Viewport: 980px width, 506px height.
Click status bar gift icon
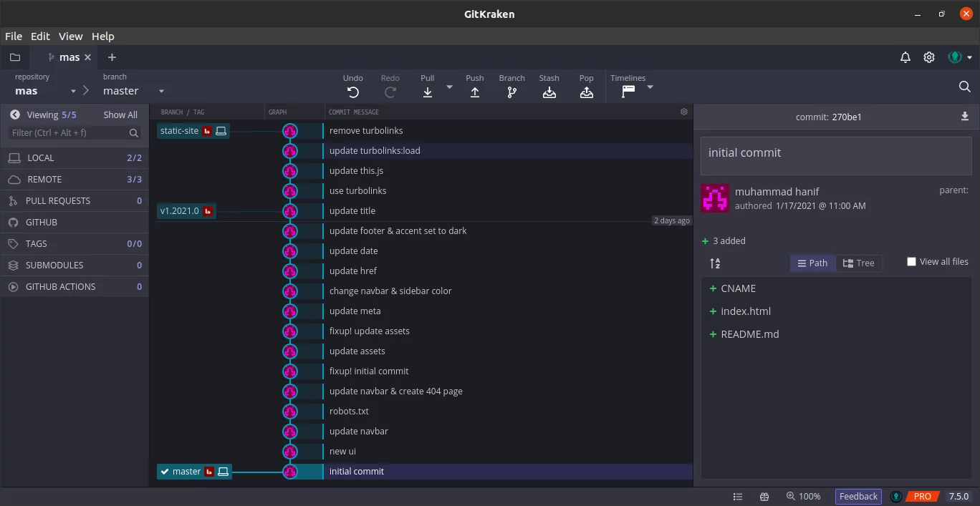click(x=764, y=497)
